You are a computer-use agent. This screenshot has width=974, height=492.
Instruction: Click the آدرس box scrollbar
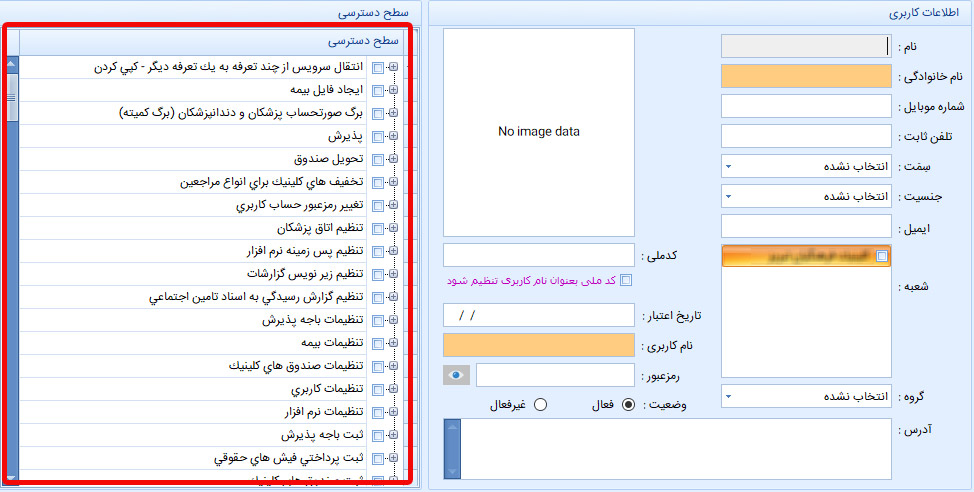[x=452, y=449]
